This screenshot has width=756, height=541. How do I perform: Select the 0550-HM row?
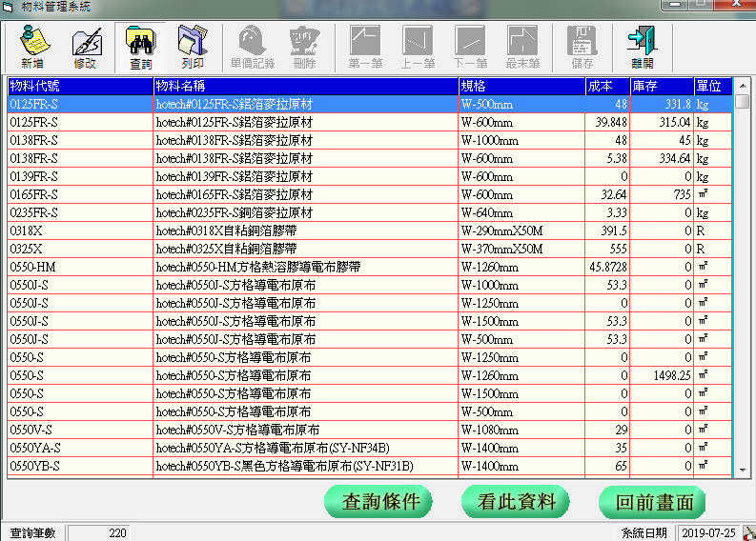[x=370, y=267]
